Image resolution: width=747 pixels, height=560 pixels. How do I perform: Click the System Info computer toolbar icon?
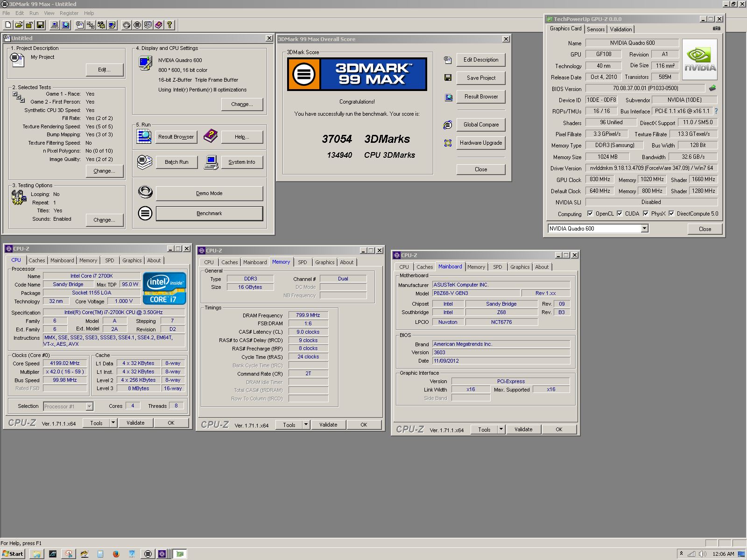point(55,25)
